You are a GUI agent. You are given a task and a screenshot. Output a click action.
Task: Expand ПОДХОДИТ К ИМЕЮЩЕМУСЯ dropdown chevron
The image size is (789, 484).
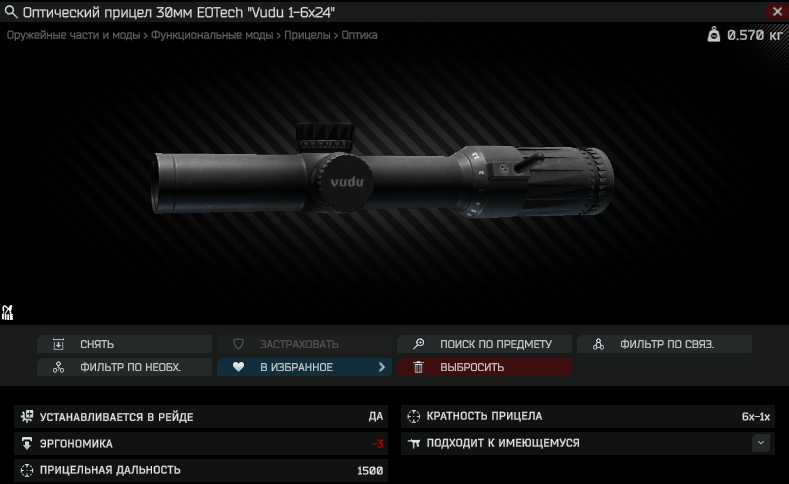[761, 443]
